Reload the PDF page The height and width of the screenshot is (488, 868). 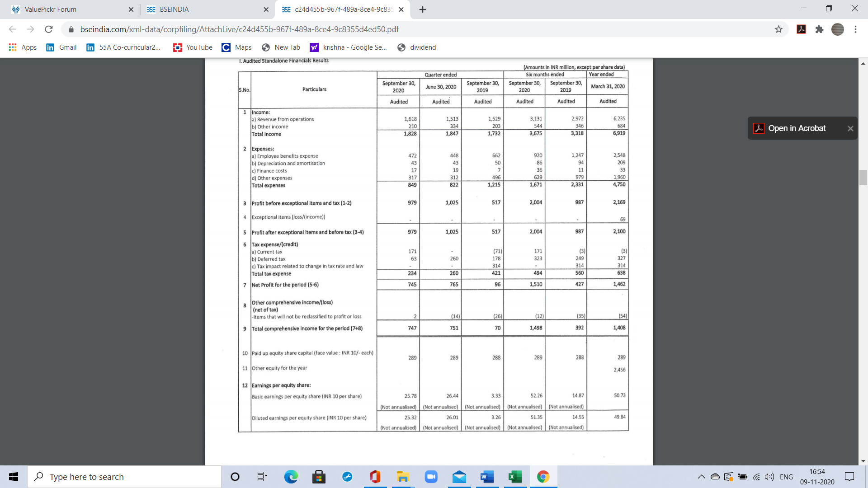[49, 29]
